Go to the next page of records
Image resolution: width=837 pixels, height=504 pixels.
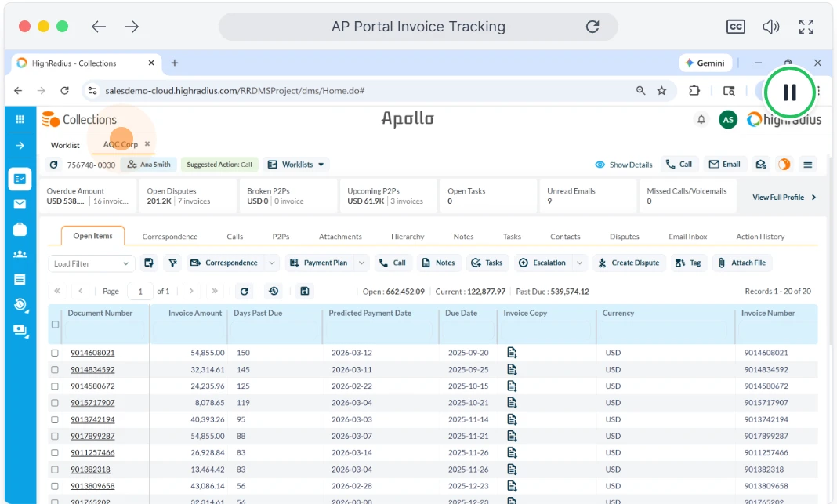pyautogui.click(x=191, y=291)
